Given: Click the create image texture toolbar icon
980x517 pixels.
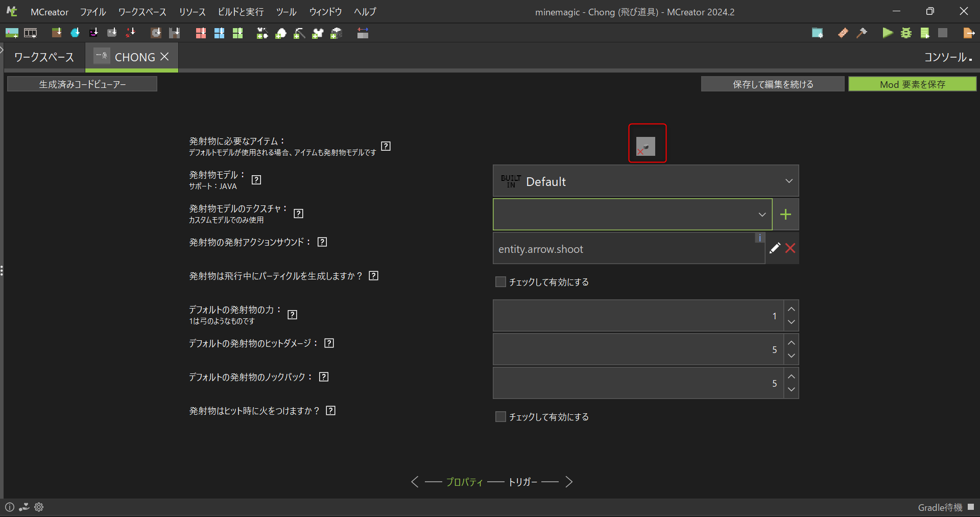Looking at the screenshot, I should pyautogui.click(x=12, y=33).
